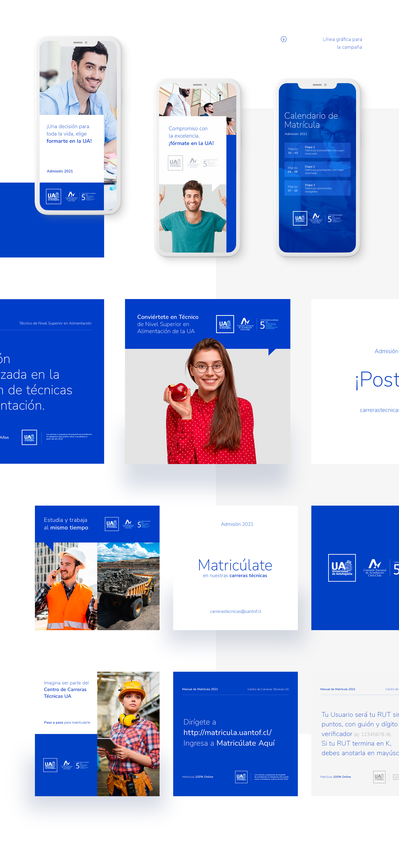Screen dimensions: 399x868
Task: Click the circled down-arrow icon at the top
Action: [284, 39]
